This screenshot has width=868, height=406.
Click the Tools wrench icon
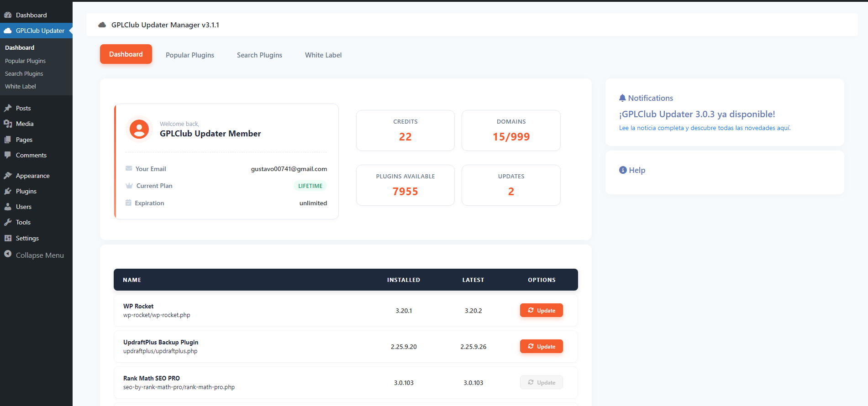pyautogui.click(x=8, y=222)
